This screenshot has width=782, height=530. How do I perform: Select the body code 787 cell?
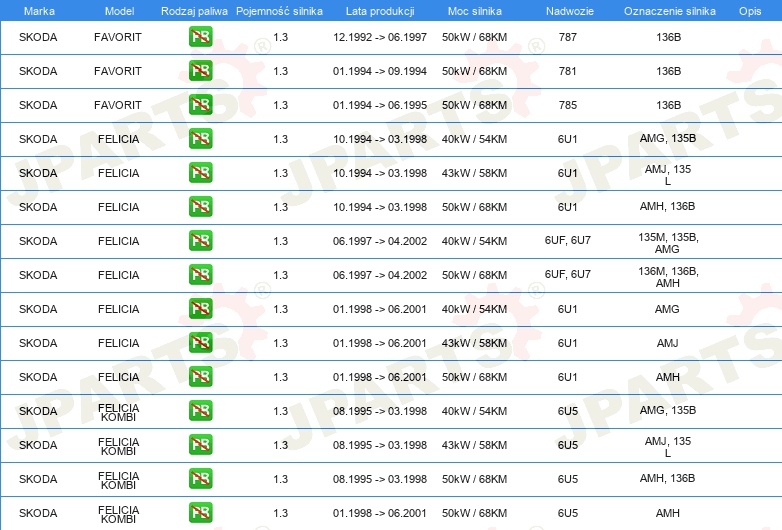click(x=568, y=37)
